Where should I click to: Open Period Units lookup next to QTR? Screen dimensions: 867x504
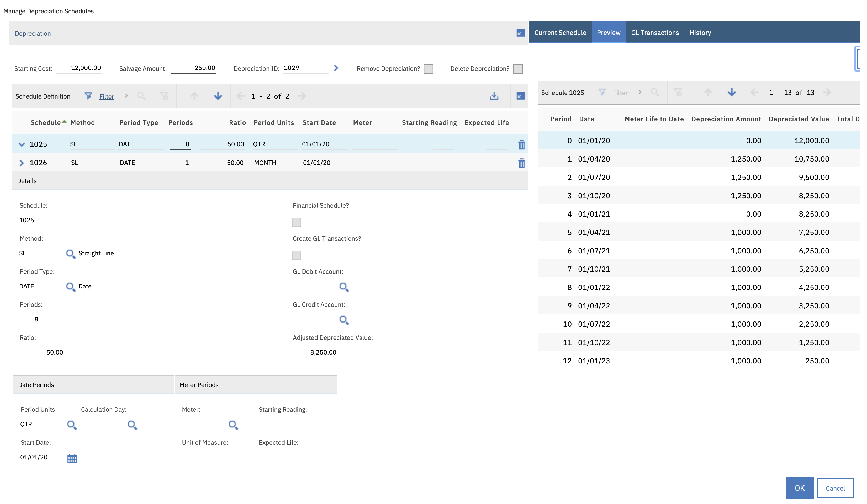(x=72, y=425)
